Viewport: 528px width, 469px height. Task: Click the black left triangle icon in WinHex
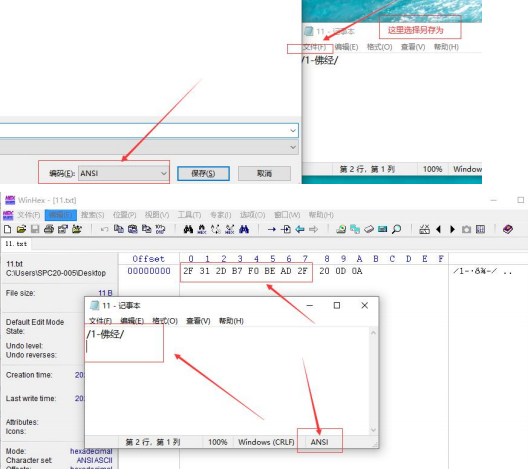point(438,229)
